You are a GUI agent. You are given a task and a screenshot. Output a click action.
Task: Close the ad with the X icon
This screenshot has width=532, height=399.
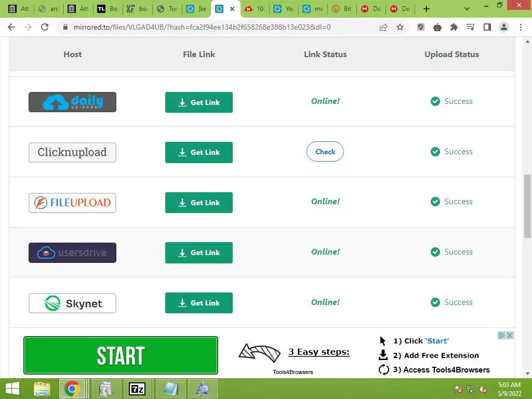click(x=510, y=335)
